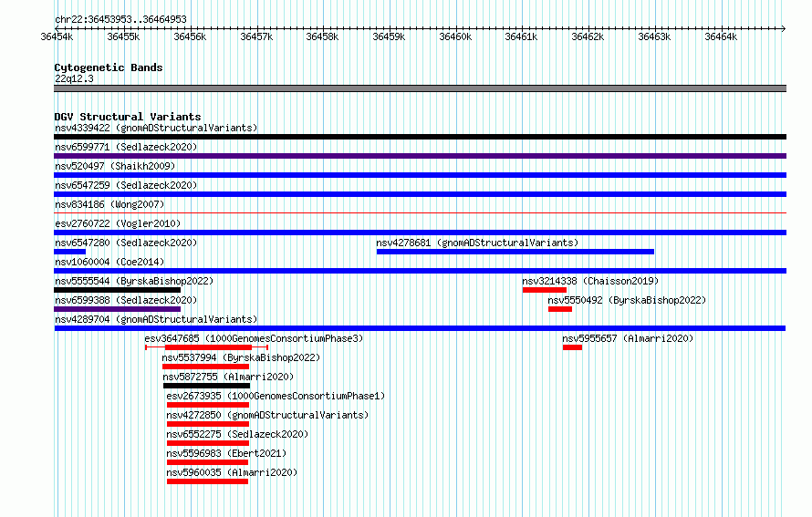Screen dimensions: 812x517
Task: Click the red nsv6552275 bar
Action: coord(208,443)
